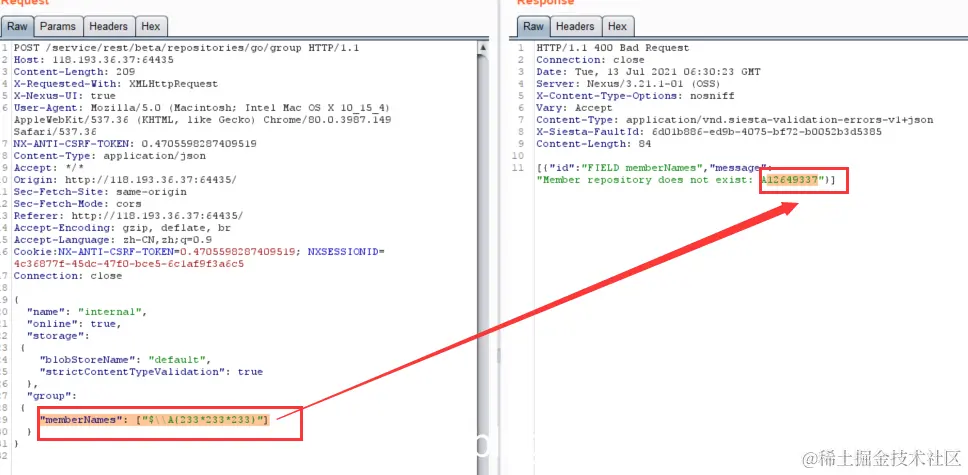The image size is (968, 475).
Task: Click the Accept-Encoding: gzip, deflate, br line
Action: pos(122,227)
